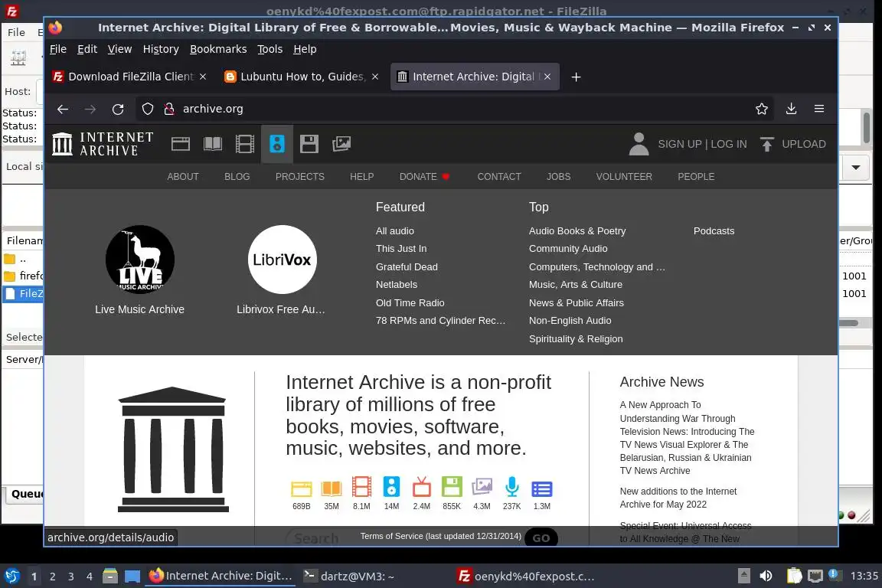
Task: Open Old Time Radio link
Action: (x=410, y=302)
